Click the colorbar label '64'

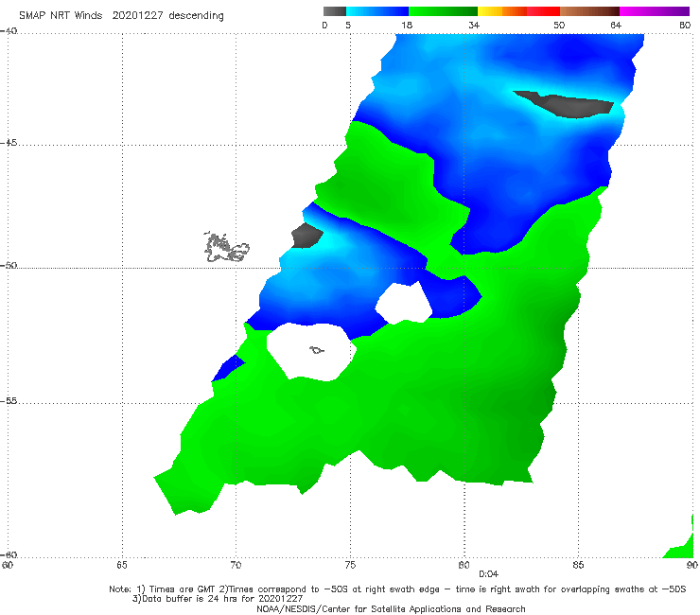point(616,26)
